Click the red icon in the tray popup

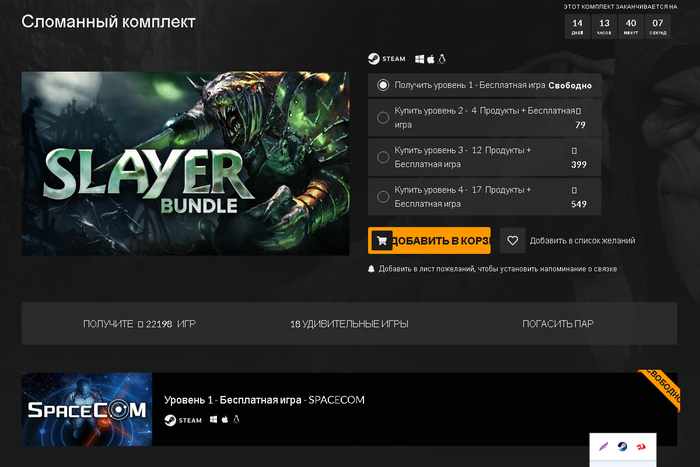point(641,448)
